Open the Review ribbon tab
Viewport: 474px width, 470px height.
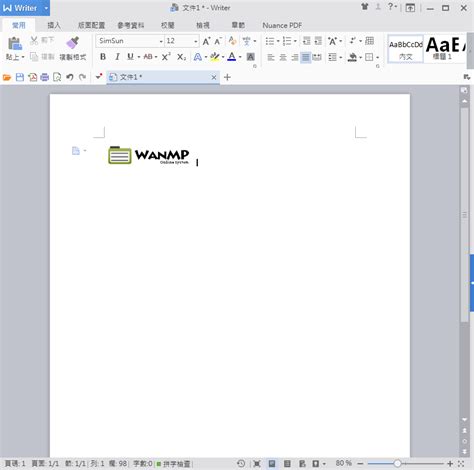point(168,25)
